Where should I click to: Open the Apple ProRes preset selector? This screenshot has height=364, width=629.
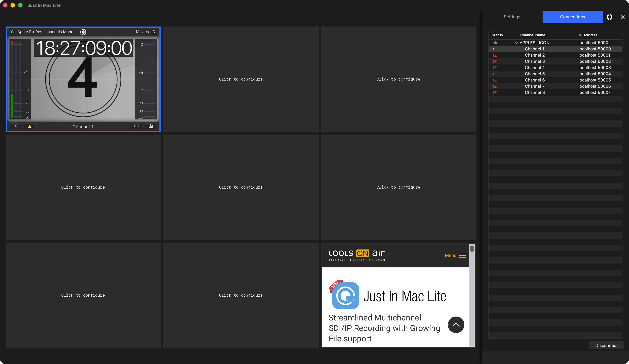(45, 32)
